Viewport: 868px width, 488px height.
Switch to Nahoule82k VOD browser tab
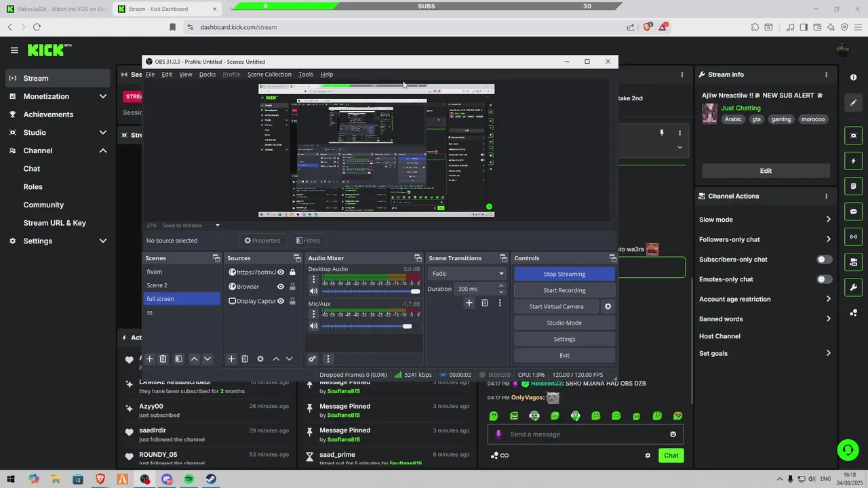56,9
